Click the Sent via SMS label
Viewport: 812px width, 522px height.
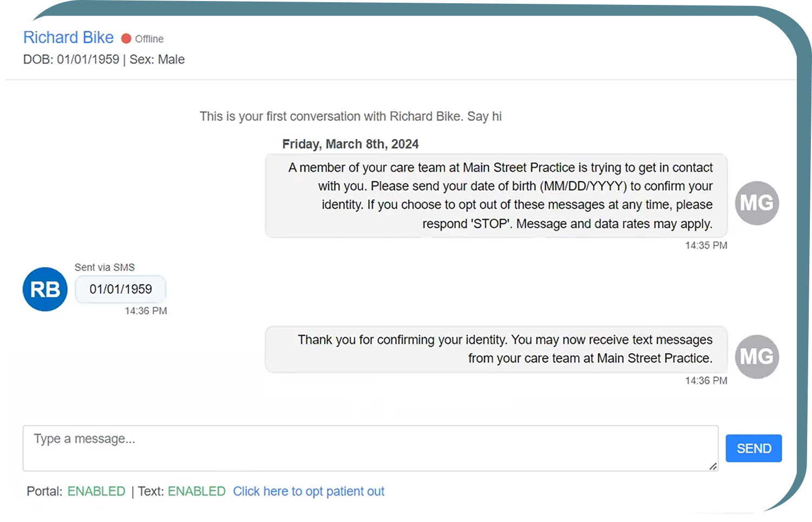[x=104, y=267]
